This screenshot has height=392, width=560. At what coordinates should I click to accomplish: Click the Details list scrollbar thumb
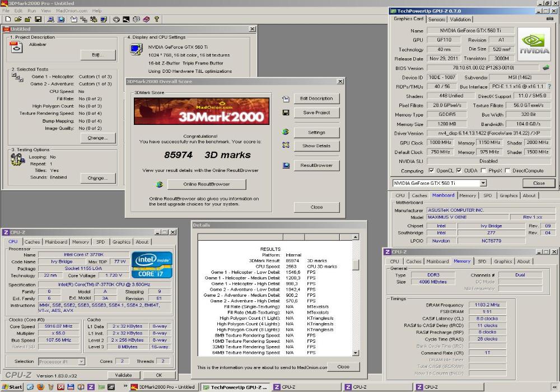coord(356,264)
